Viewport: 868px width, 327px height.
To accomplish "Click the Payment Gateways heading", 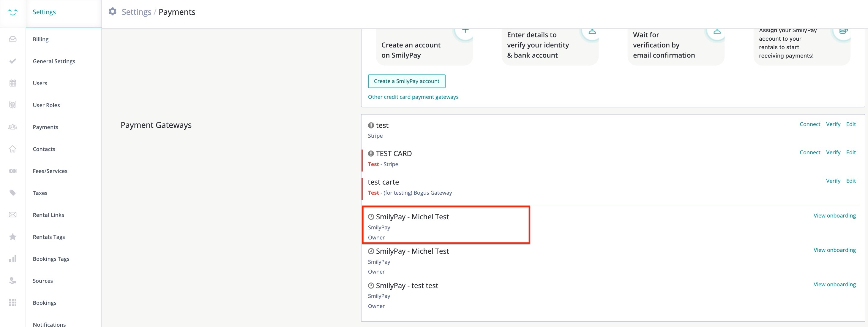I will [x=156, y=125].
